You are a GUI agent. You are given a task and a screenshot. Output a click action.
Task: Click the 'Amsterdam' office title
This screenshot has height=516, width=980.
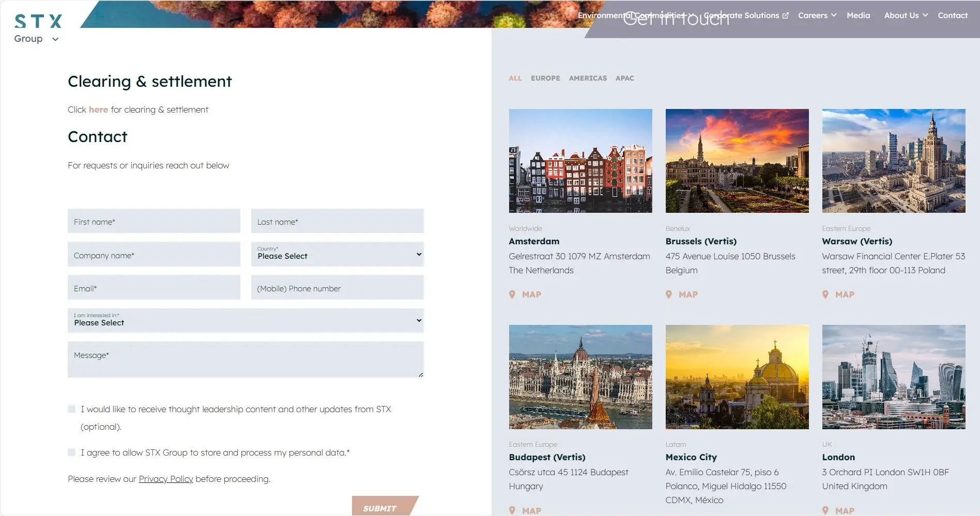534,241
